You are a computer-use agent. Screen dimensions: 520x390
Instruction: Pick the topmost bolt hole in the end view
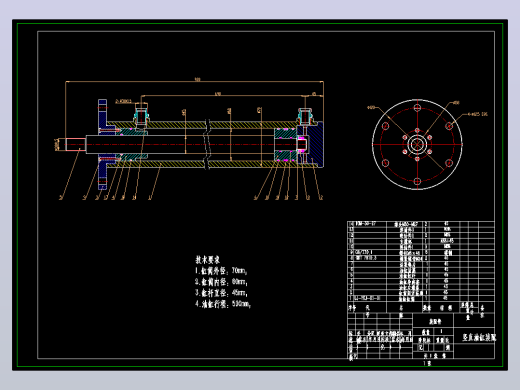point(417,108)
